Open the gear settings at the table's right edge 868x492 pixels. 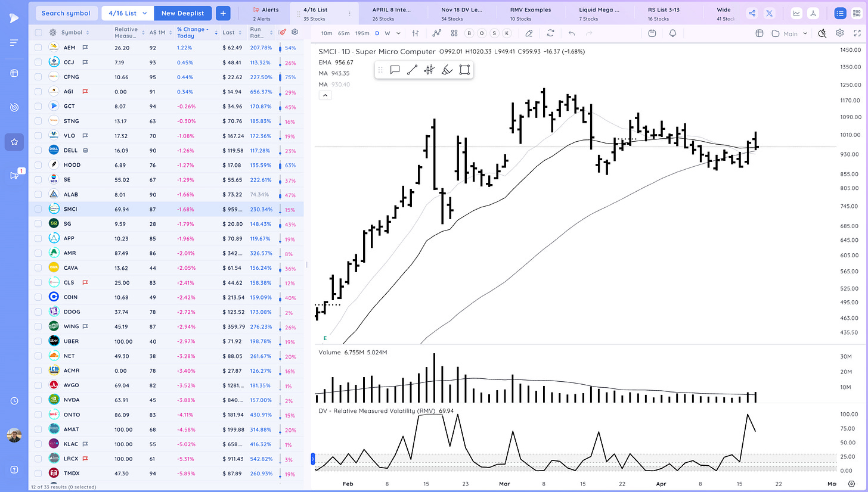tap(294, 32)
